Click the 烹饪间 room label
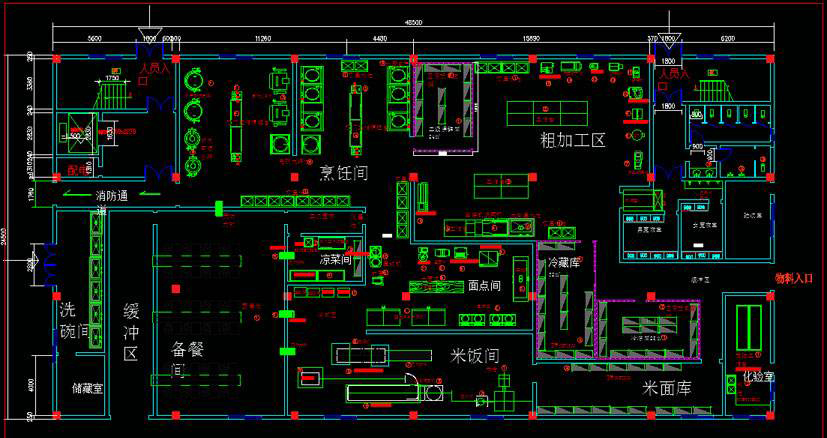 tap(343, 173)
